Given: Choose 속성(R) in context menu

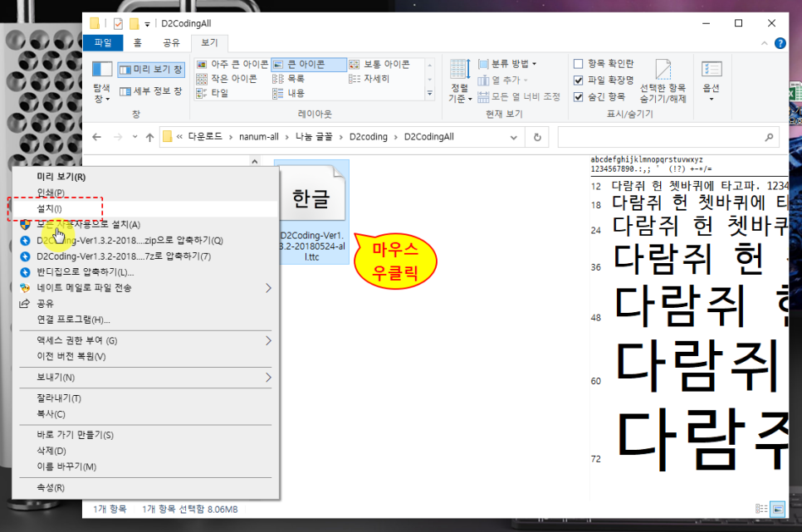Looking at the screenshot, I should pos(146,488).
